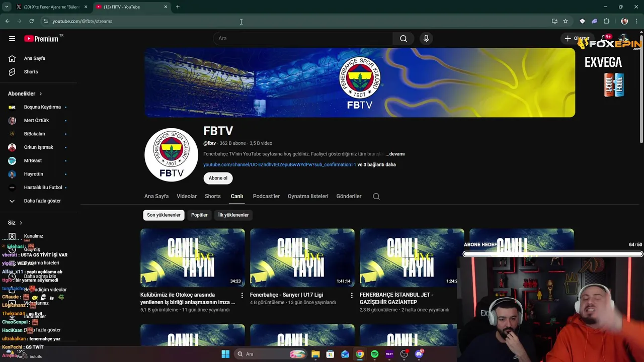Screen dimensions: 644x362
Task: Open Outlook from taskbar
Action: pyautogui.click(x=345, y=354)
